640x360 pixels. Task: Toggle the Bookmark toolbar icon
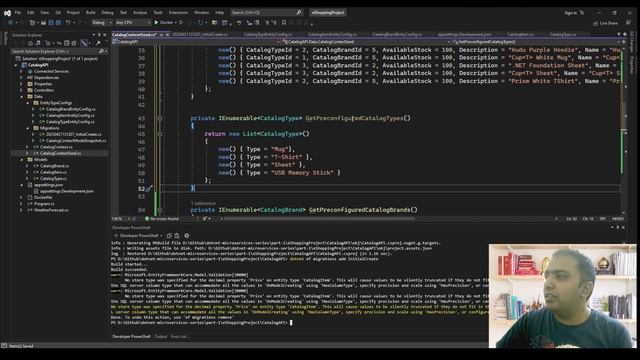click(x=284, y=23)
